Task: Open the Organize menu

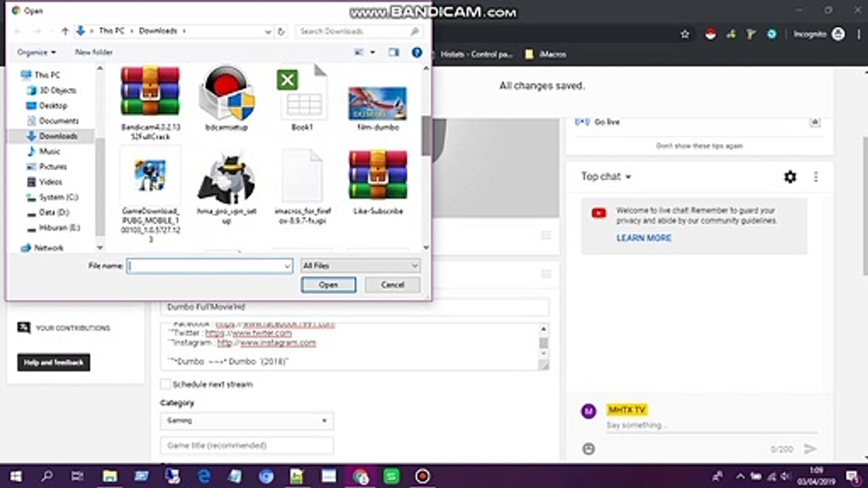Action: 36,52
